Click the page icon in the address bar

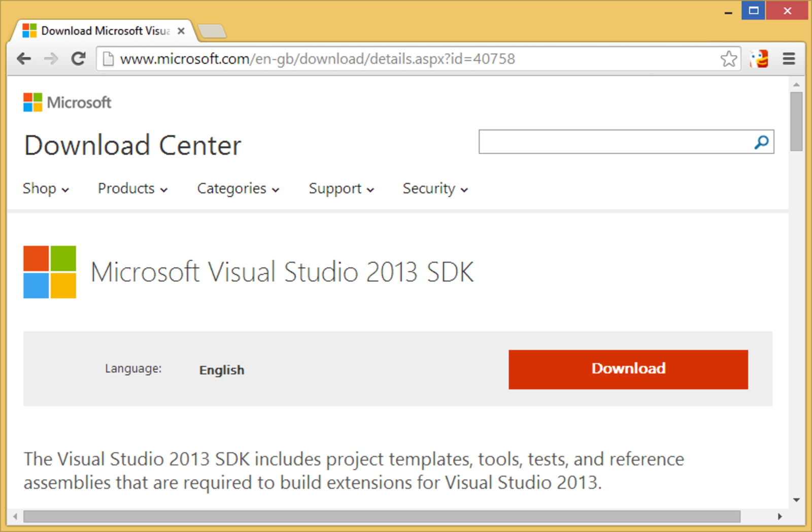pyautogui.click(x=108, y=59)
